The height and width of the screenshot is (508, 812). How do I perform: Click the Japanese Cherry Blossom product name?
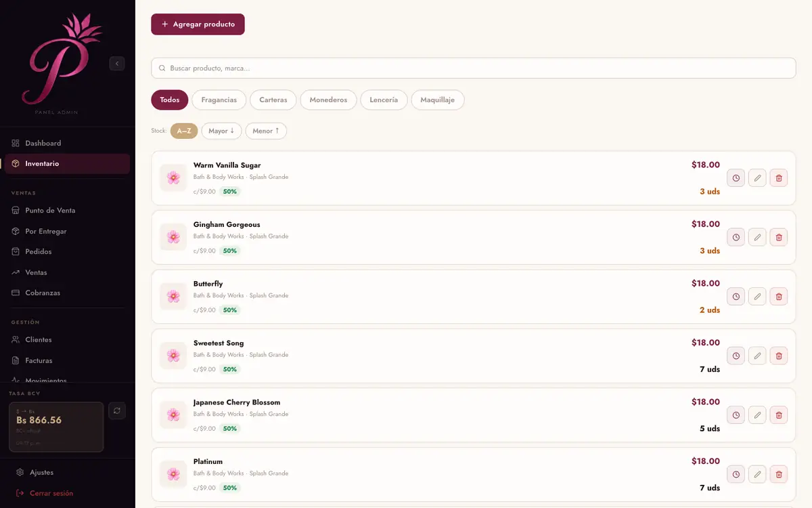click(x=237, y=402)
